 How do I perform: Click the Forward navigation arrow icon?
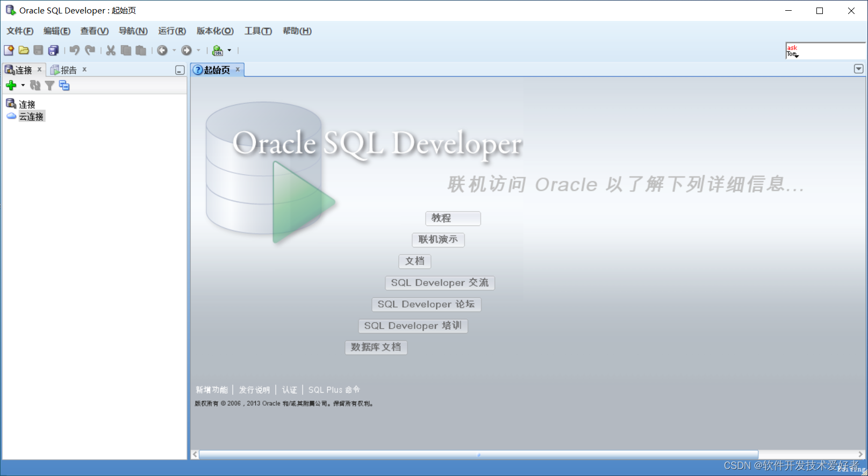point(186,50)
